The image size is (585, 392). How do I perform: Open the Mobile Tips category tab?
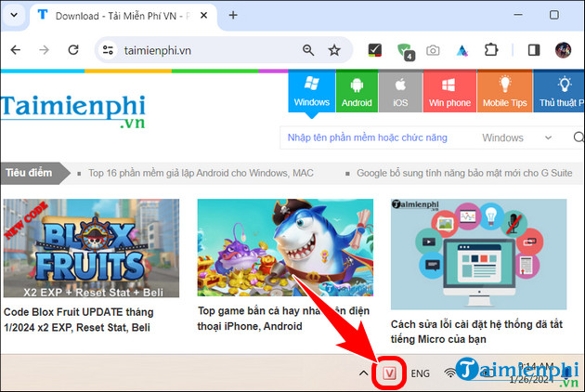[506, 93]
